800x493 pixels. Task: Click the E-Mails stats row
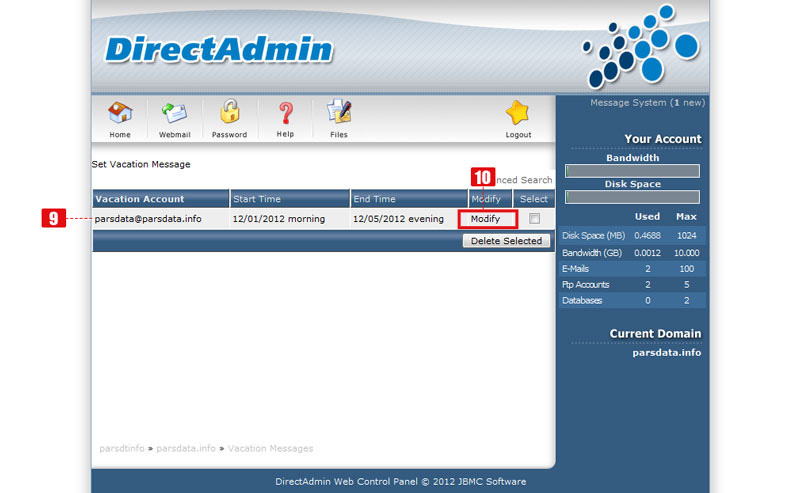(x=632, y=269)
